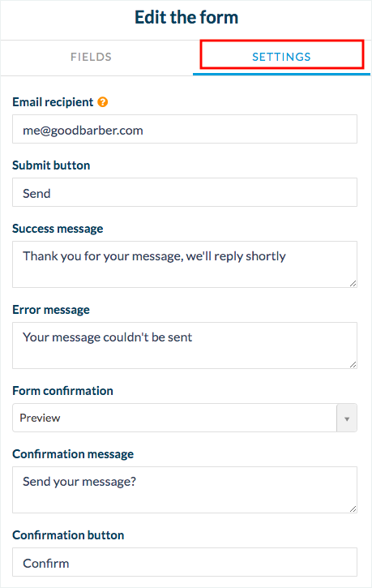Viewport: 372px width, 588px height.
Task: Expand the Form confirmation dropdown arrow
Action: (x=347, y=418)
